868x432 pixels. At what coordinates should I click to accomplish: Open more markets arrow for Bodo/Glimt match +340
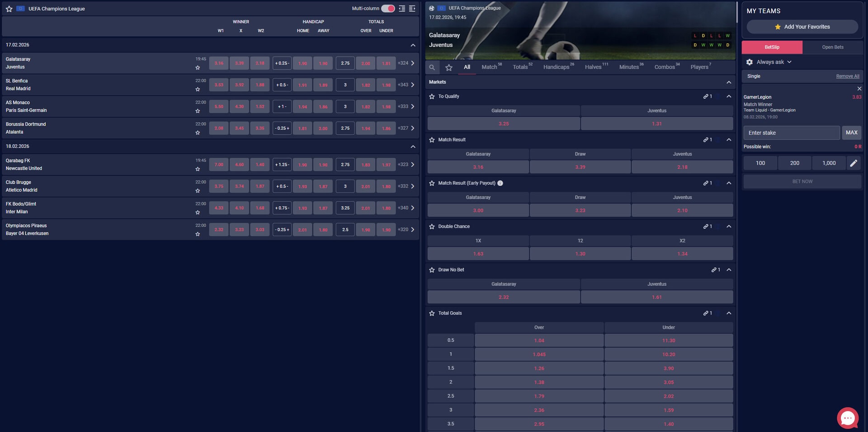tap(413, 208)
